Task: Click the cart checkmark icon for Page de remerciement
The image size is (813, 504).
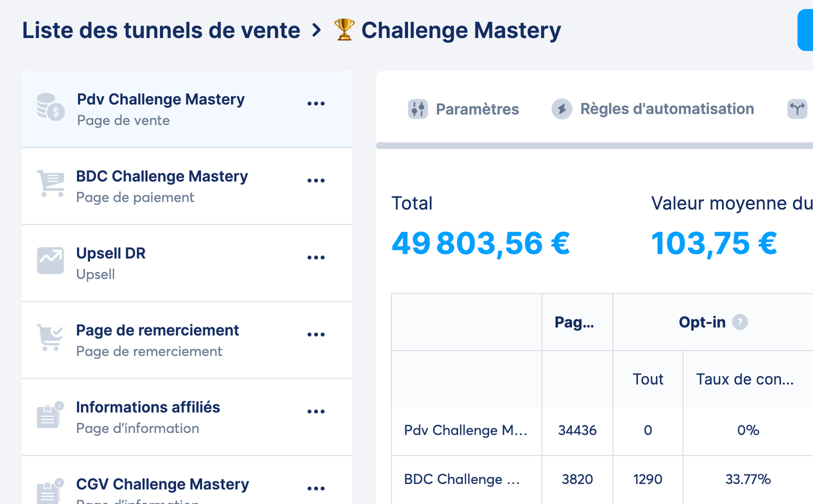Action: point(50,338)
